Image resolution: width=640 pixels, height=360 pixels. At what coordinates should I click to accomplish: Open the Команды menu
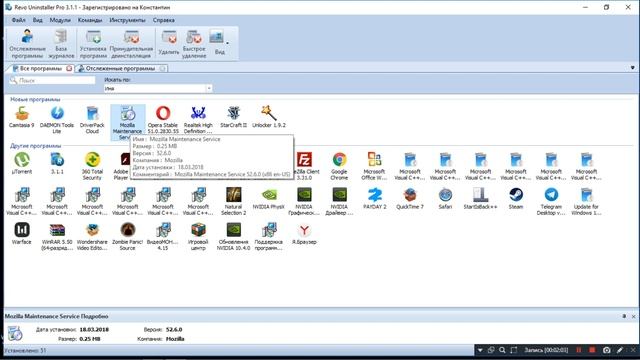tap(90, 20)
